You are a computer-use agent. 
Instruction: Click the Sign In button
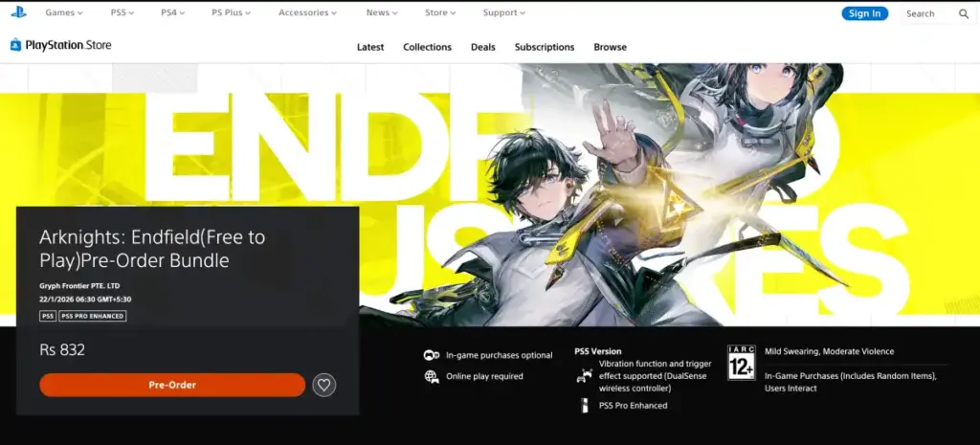coord(864,13)
